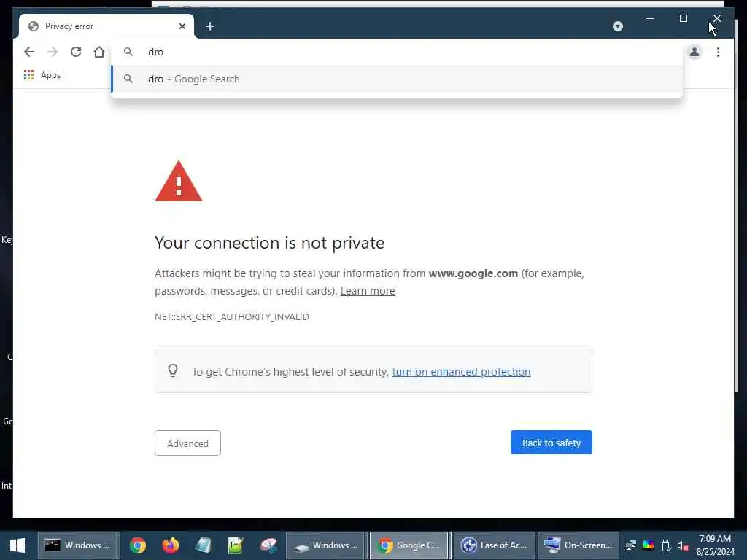
Task: Open the Advanced button
Action: pyautogui.click(x=187, y=443)
